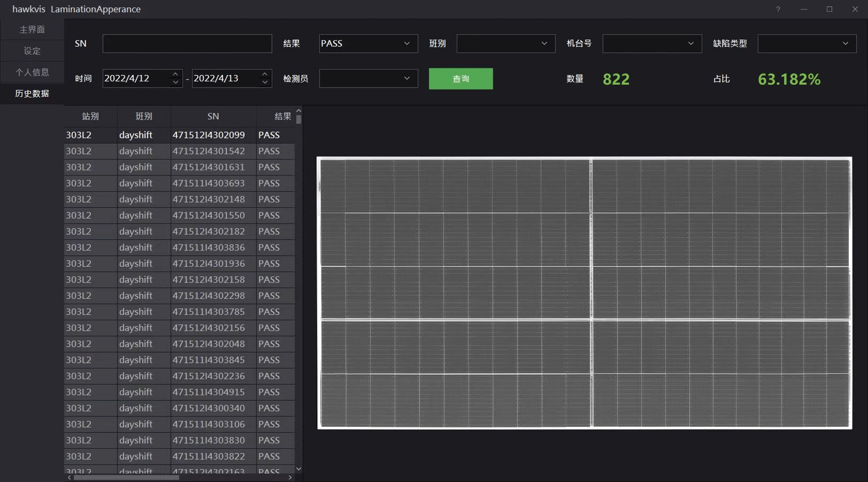
Task: Click the table vertical scrollbar down arrow
Action: (298, 469)
